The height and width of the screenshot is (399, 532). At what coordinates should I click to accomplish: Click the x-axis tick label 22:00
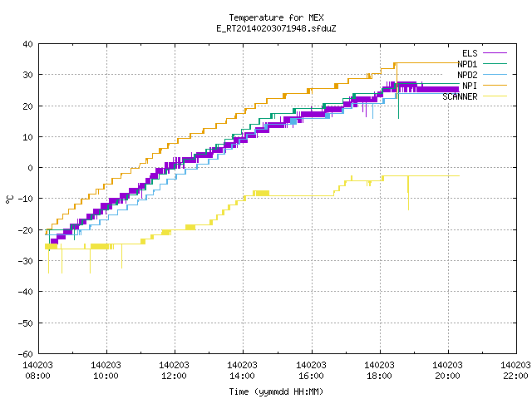tap(515, 376)
